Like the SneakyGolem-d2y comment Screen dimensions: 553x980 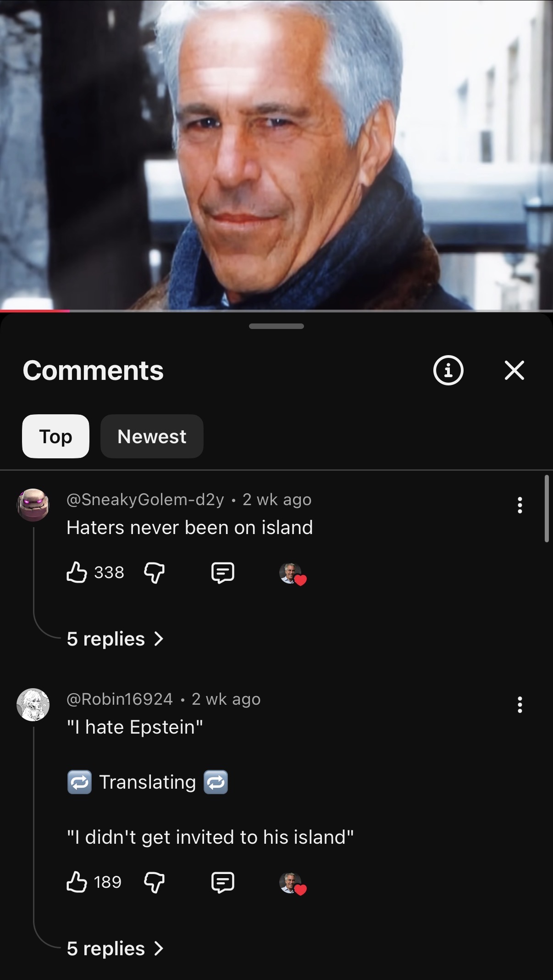(77, 572)
